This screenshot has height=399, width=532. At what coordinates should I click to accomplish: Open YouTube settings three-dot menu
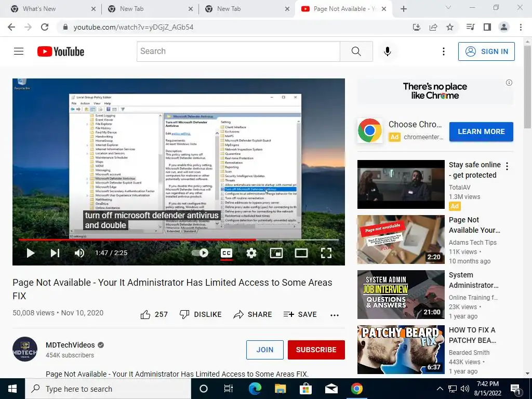coord(444,51)
